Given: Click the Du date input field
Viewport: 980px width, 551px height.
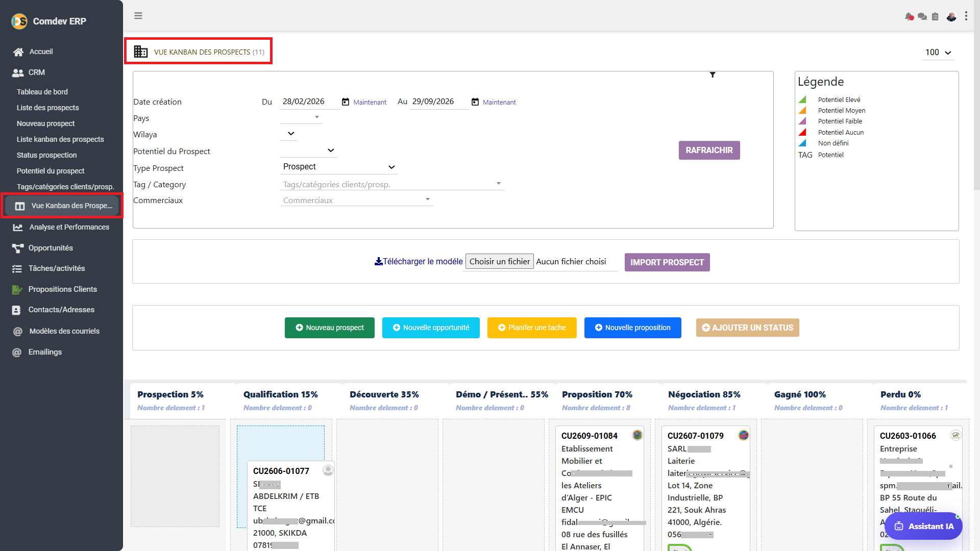Looking at the screenshot, I should [309, 102].
